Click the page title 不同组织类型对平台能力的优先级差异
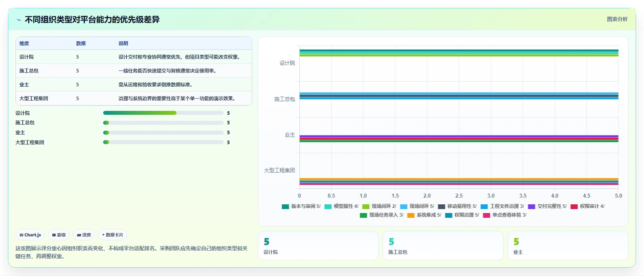Screen dimensions: 644x276 pos(92,20)
